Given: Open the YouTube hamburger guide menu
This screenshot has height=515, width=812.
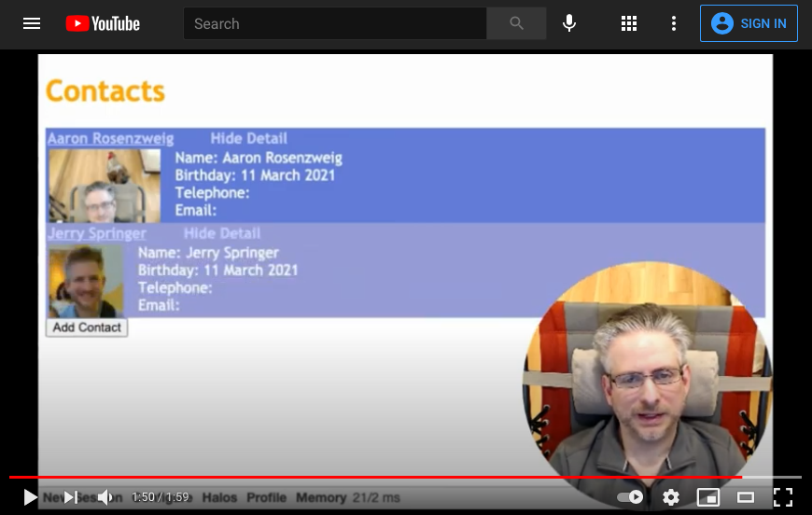Looking at the screenshot, I should pyautogui.click(x=32, y=23).
